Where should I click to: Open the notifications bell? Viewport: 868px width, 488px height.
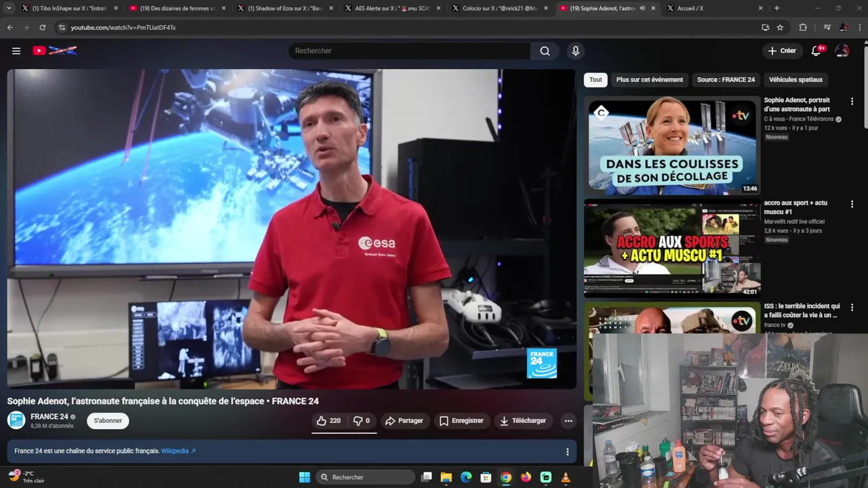click(816, 51)
